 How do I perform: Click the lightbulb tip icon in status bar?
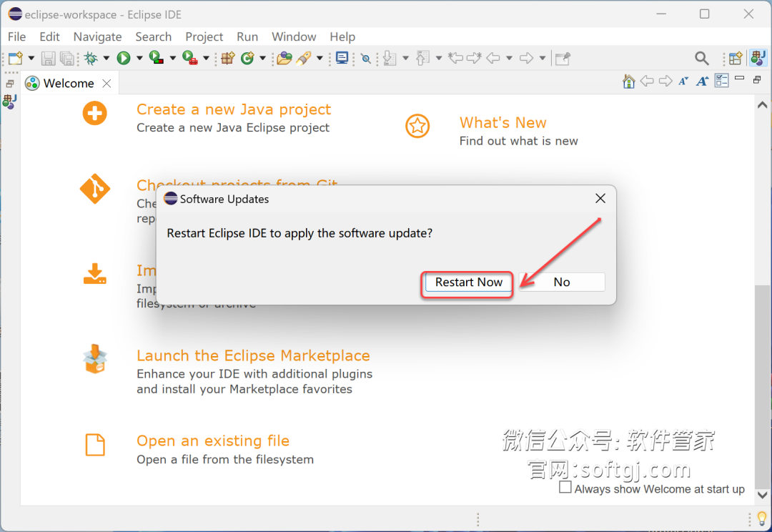coord(762,518)
